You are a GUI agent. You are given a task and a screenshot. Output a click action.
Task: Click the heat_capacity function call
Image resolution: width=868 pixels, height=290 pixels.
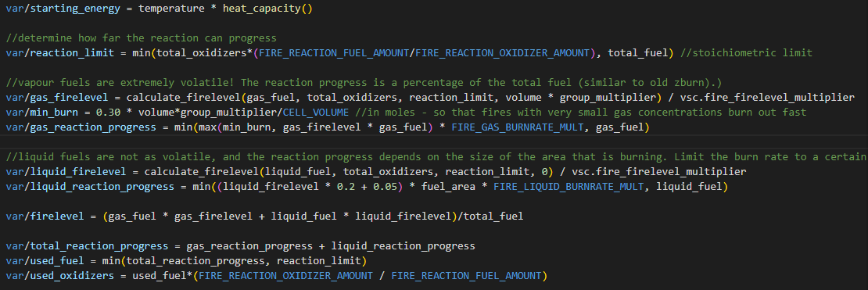263,9
